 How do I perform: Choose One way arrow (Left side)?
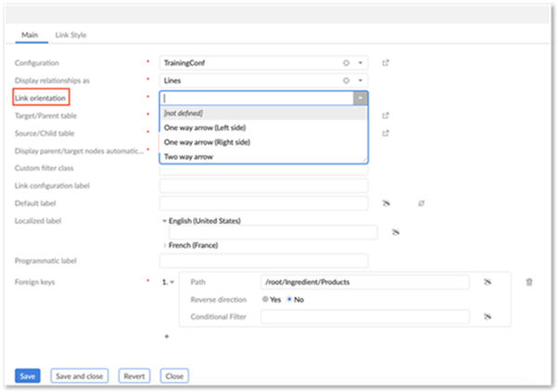(263, 127)
